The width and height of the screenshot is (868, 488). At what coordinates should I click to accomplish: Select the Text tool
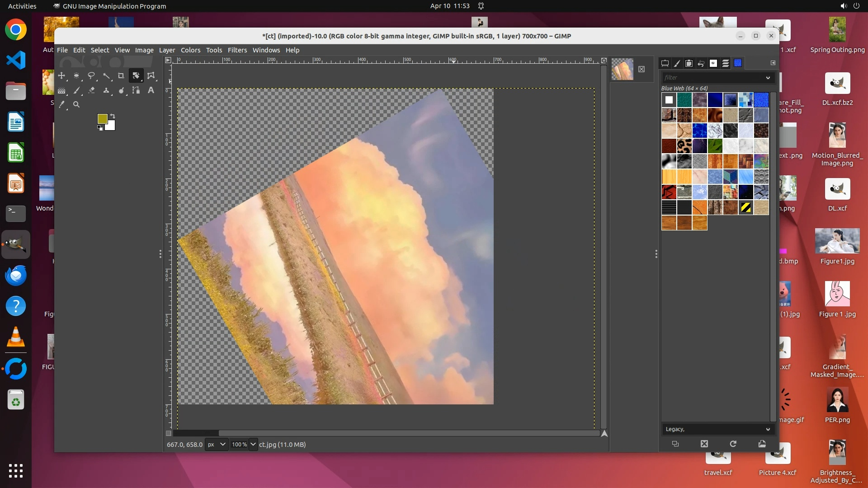151,90
